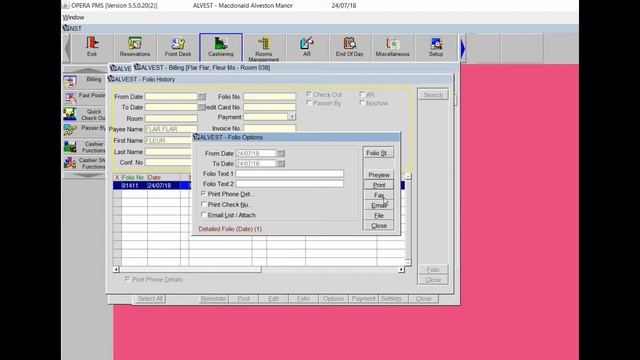Click the Folio Text 1 field

[289, 173]
